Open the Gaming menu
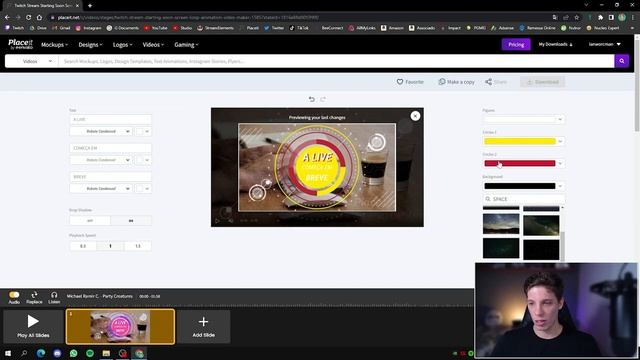The width and height of the screenshot is (640, 360). click(186, 44)
